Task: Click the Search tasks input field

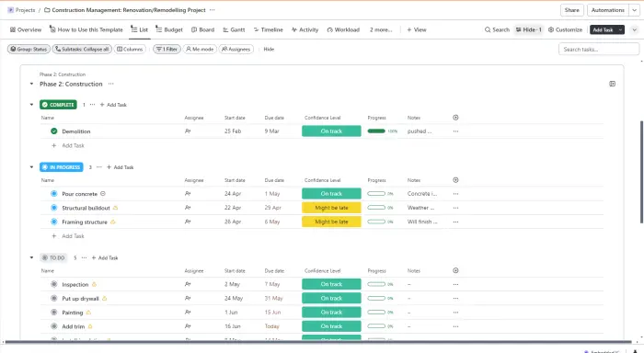Action: coord(598,50)
